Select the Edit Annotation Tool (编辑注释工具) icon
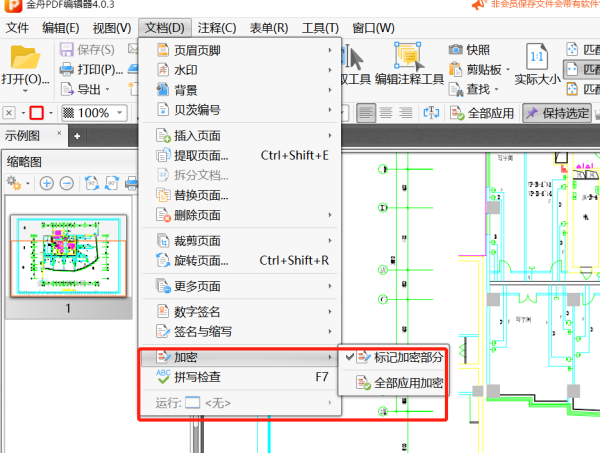Screen dimensions: 600x453 pyautogui.click(x=408, y=56)
